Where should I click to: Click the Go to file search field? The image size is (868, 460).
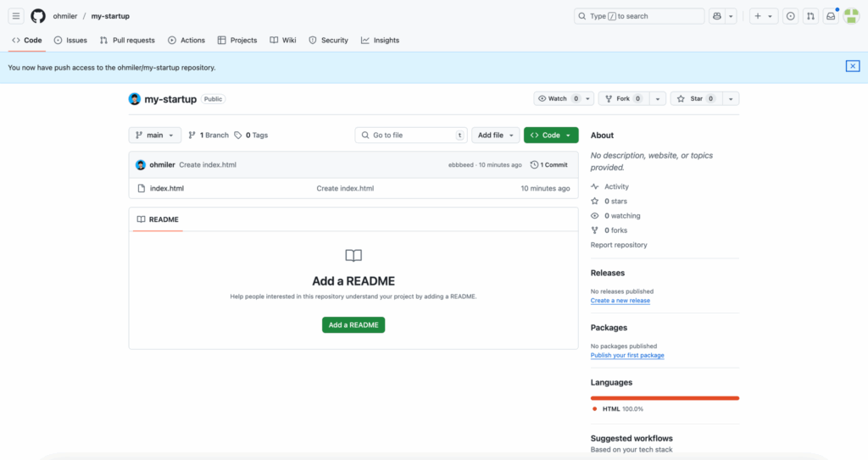click(x=411, y=135)
